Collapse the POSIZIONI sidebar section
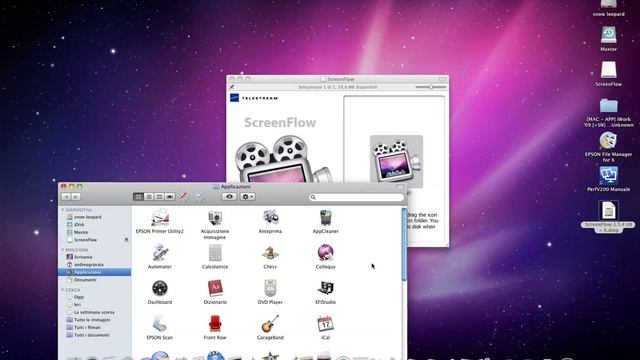The image size is (640, 360). pyautogui.click(x=63, y=250)
